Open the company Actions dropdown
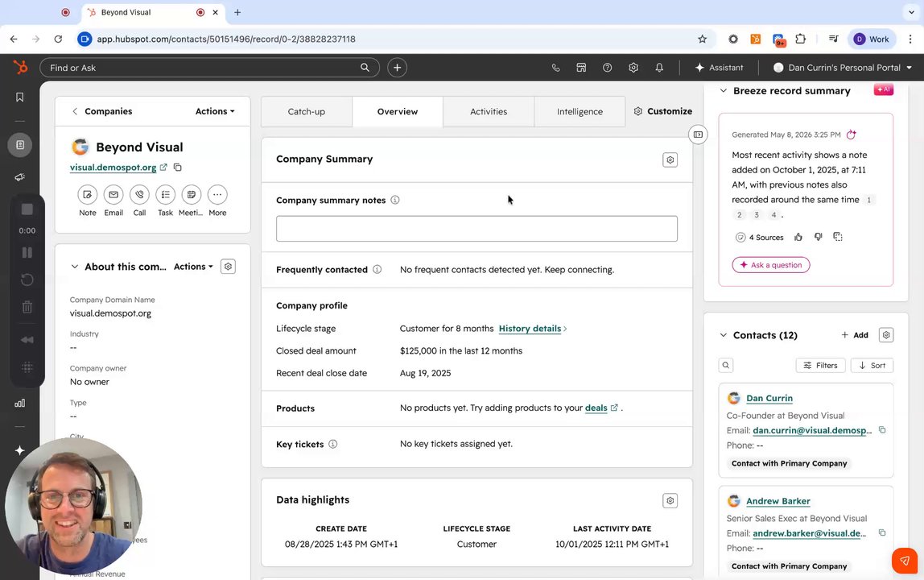The height and width of the screenshot is (580, 924). [214, 111]
